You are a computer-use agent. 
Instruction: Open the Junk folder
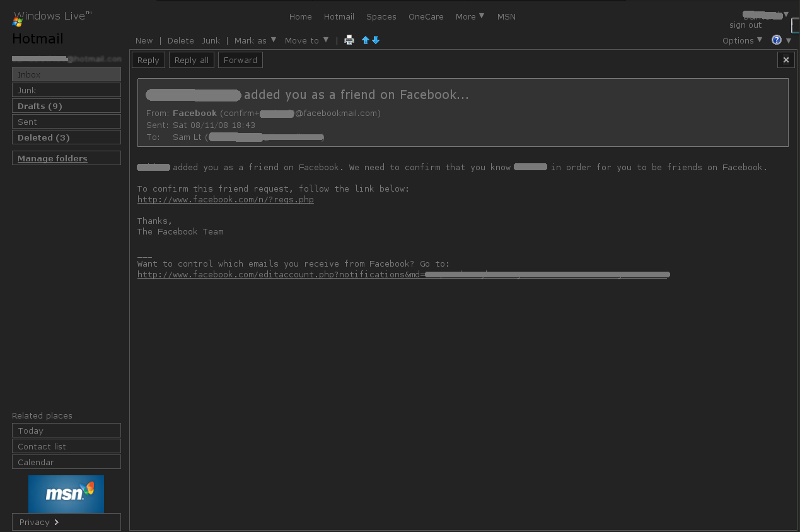(x=66, y=90)
